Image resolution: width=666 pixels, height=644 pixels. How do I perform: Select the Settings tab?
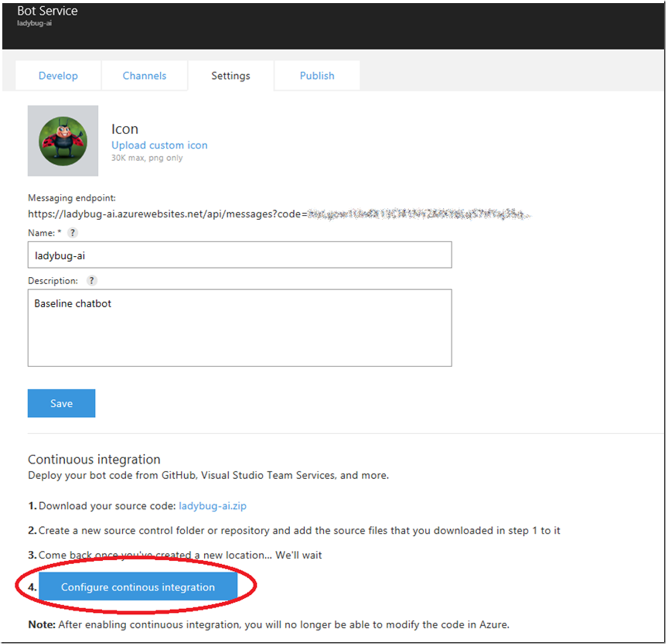230,76
